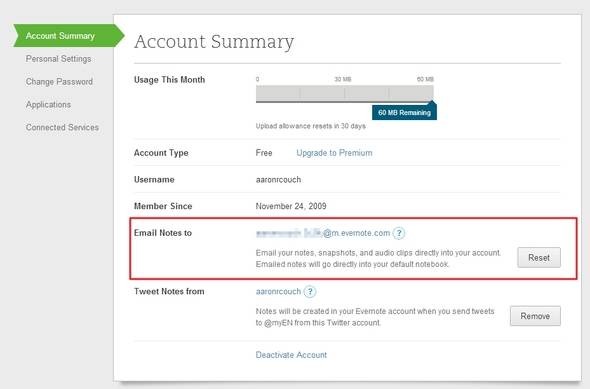Click the 30 MB scale mark label
This screenshot has height=389, width=590.
[343, 79]
